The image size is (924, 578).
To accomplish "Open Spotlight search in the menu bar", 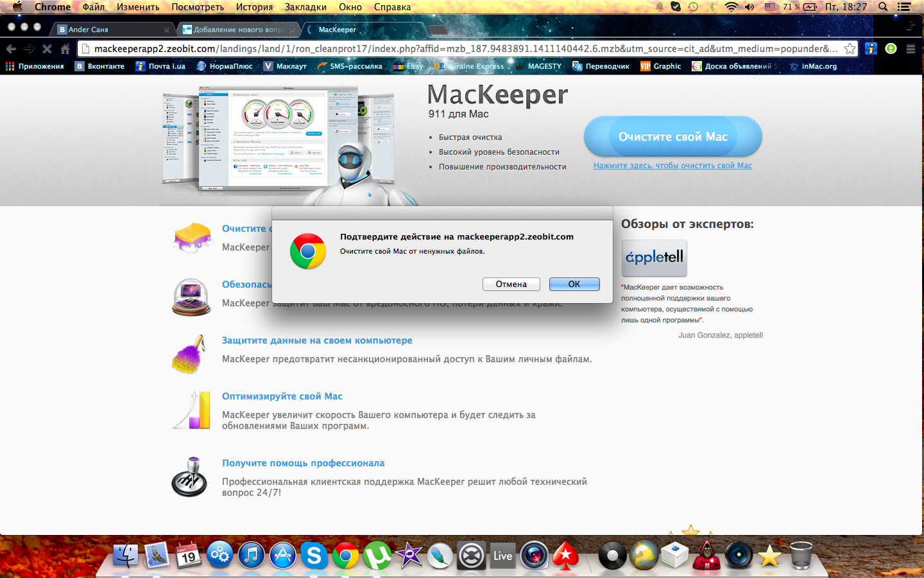I will pos(883,7).
